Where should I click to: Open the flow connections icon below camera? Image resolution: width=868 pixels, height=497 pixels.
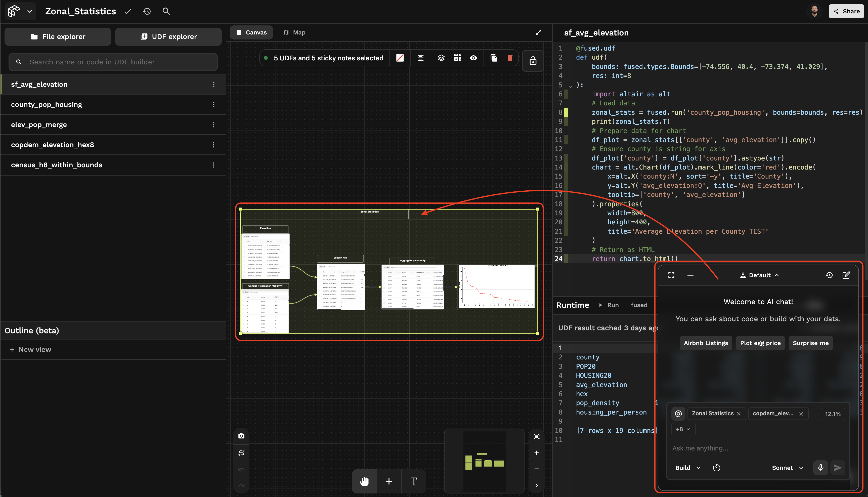pyautogui.click(x=241, y=452)
